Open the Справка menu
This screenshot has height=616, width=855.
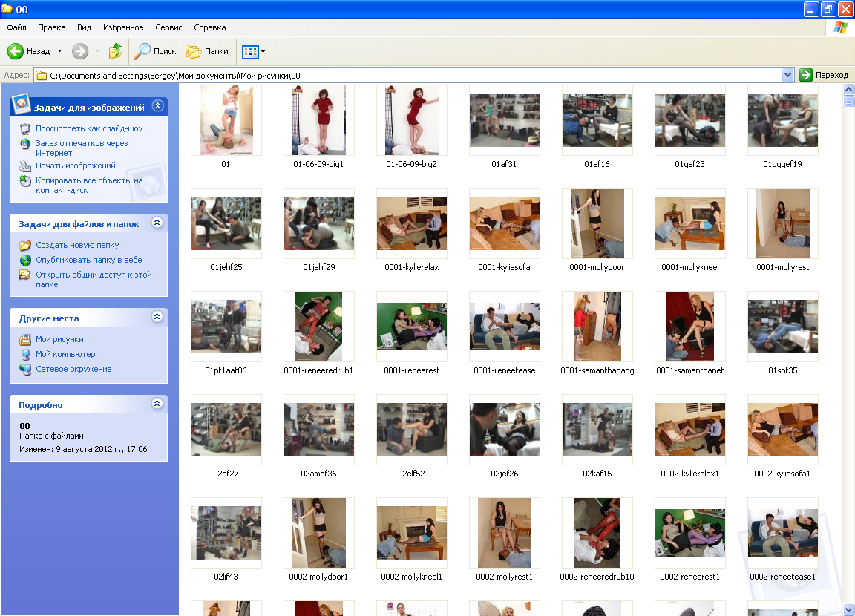point(210,27)
